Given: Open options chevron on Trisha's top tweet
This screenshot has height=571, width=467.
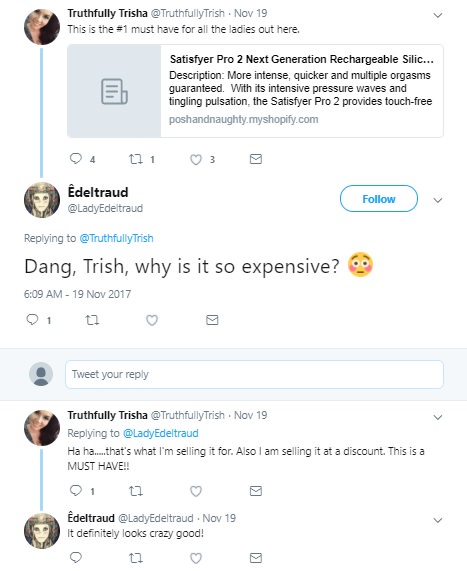Looking at the screenshot, I should pos(437,15).
